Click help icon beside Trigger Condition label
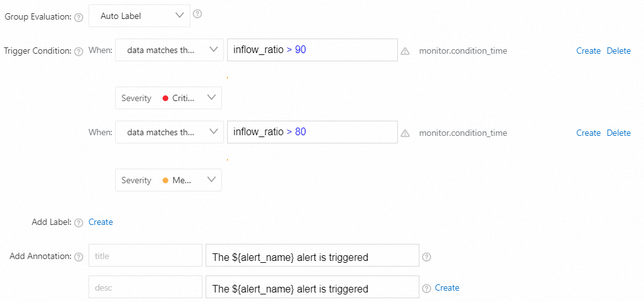The height and width of the screenshot is (302, 644). tap(79, 51)
